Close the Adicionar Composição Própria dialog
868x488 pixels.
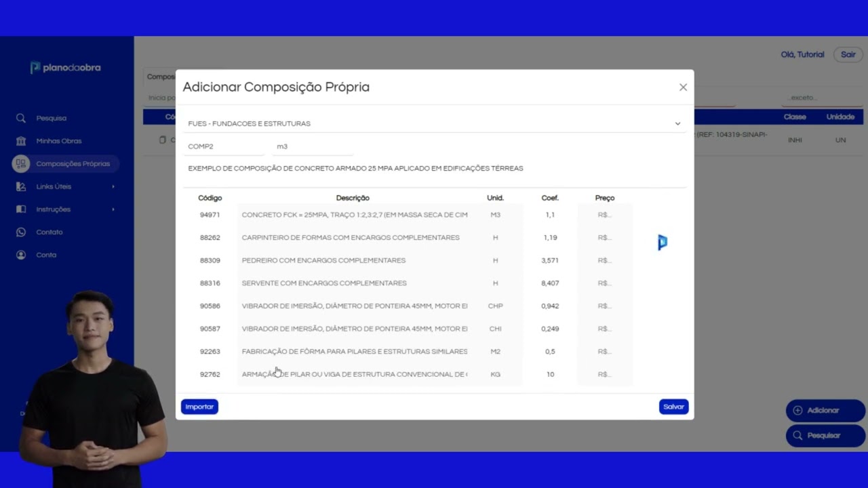coord(683,87)
